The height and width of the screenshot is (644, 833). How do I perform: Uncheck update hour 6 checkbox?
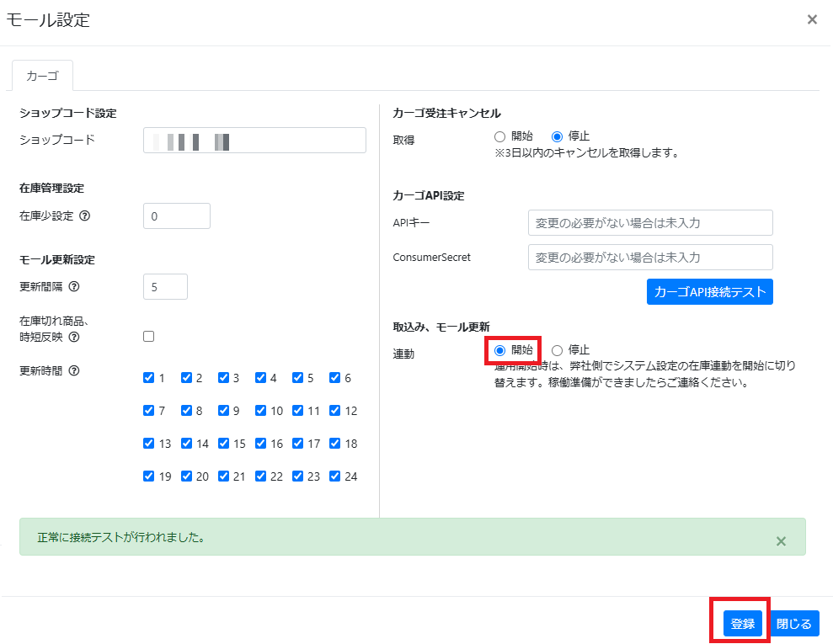(334, 377)
